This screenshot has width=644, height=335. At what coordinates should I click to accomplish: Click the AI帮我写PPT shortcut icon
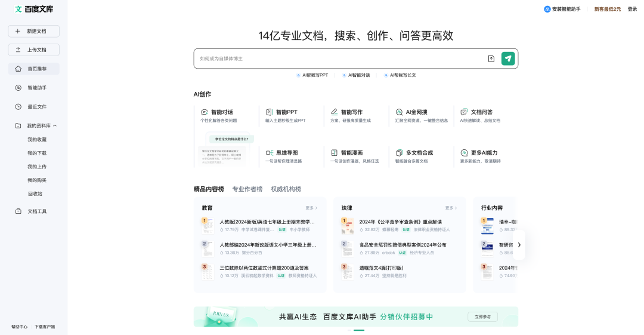(298, 75)
